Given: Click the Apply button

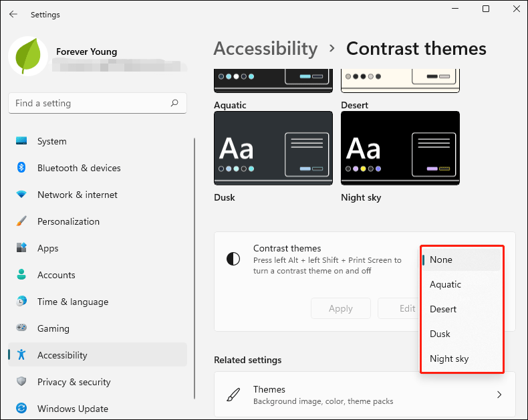Looking at the screenshot, I should click(341, 308).
